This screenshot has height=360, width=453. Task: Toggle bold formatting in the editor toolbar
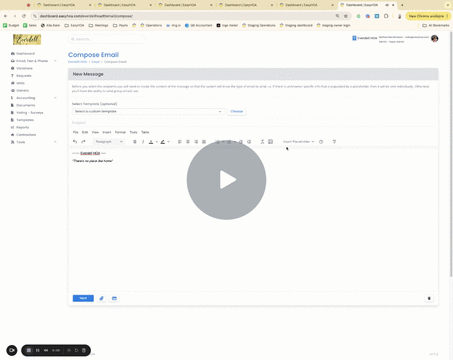coord(135,142)
